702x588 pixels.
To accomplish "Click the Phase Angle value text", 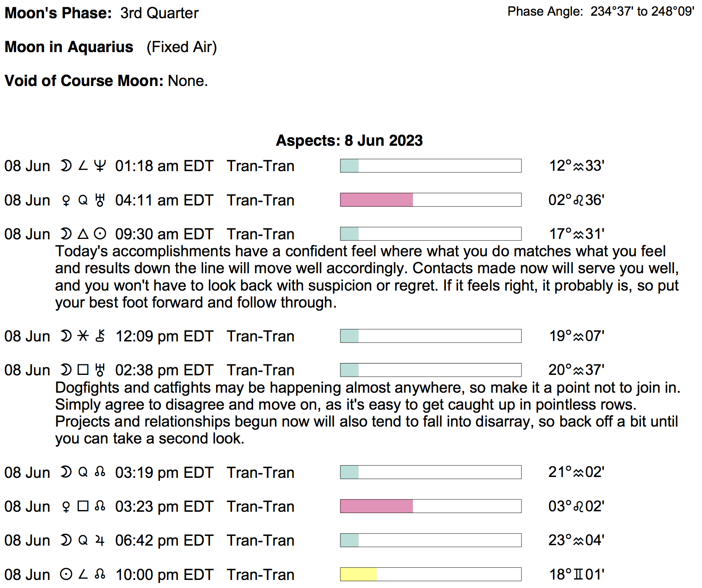I will (642, 11).
